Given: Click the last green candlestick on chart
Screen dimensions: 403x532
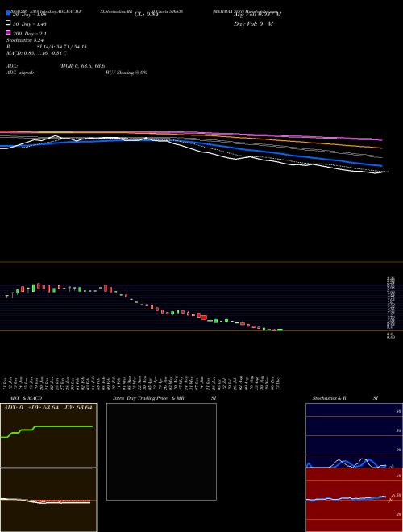Looking at the screenshot, I should click(280, 330).
